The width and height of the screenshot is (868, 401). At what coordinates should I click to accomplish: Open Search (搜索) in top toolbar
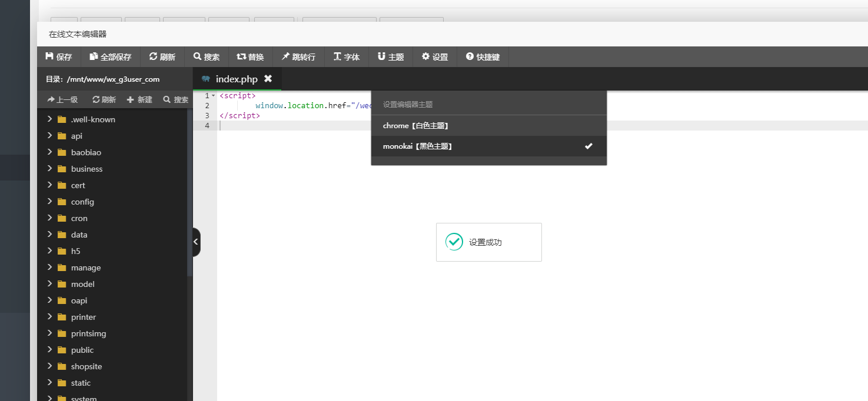207,57
